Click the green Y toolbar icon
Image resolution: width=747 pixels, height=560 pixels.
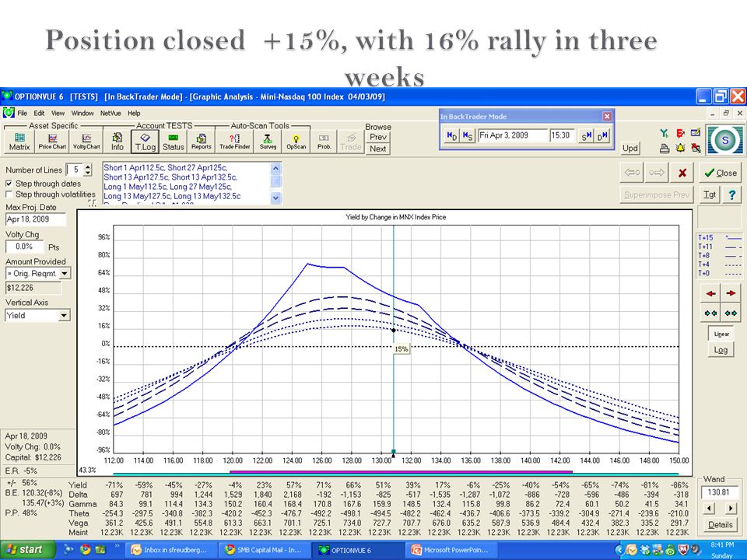[x=665, y=133]
